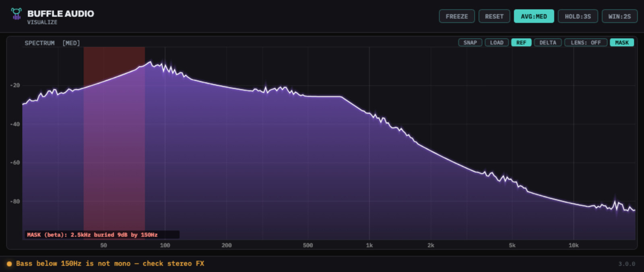Click the 3.0.0 version number
Screen dimensions: 644x272
tap(627, 264)
